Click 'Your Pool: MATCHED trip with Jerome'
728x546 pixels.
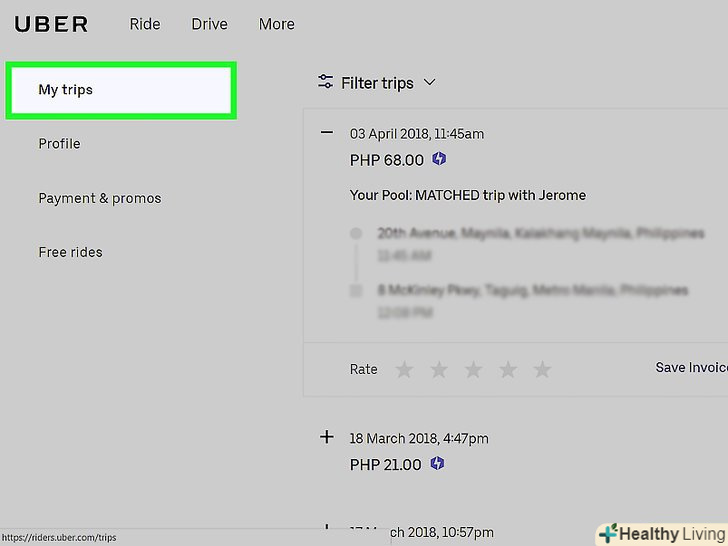468,195
